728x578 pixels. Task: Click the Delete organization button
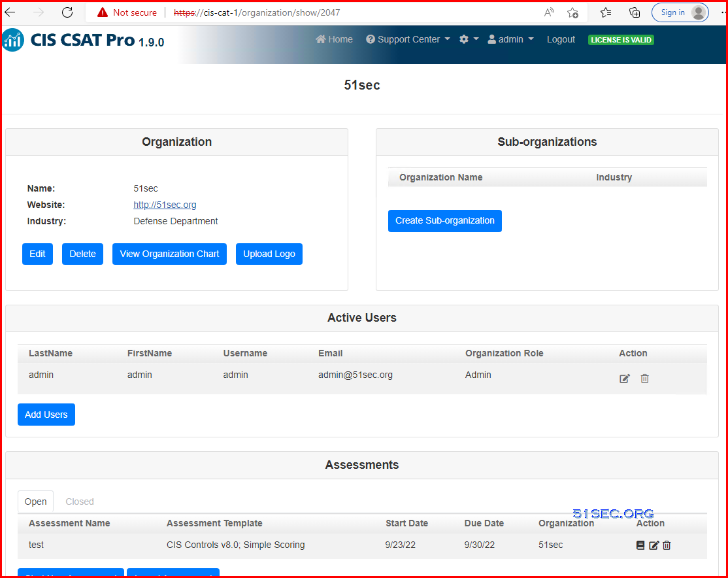[82, 254]
